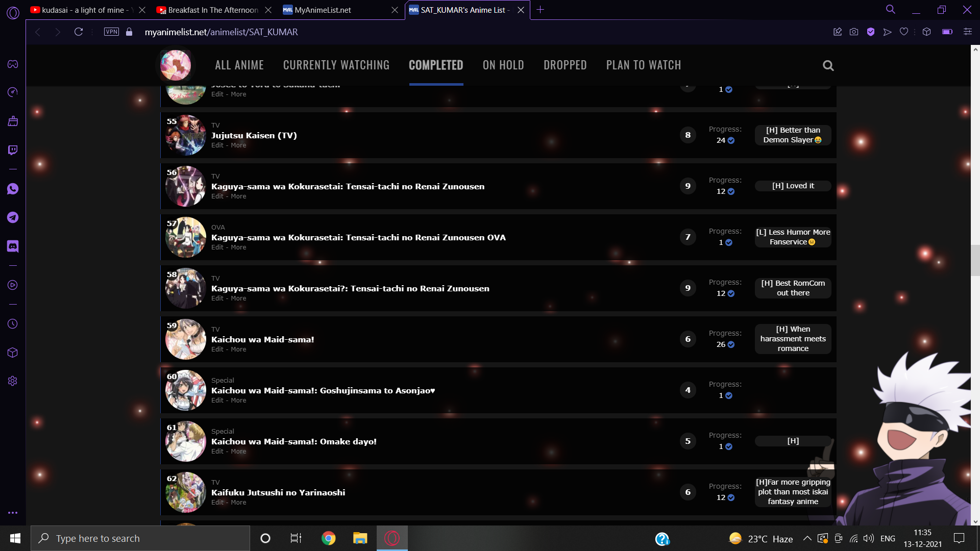
Task: Switch to the Plan to Watch tab
Action: [x=644, y=65]
